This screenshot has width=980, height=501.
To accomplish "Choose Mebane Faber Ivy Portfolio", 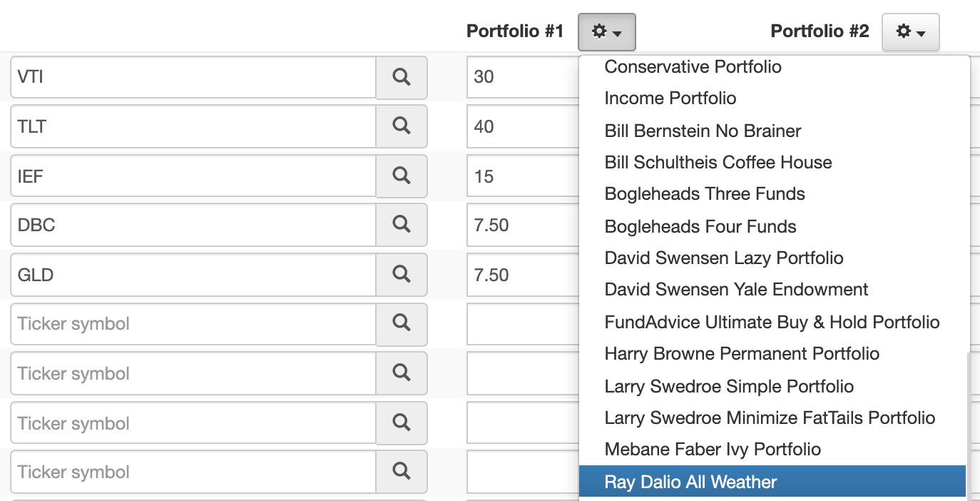I will point(713,450).
